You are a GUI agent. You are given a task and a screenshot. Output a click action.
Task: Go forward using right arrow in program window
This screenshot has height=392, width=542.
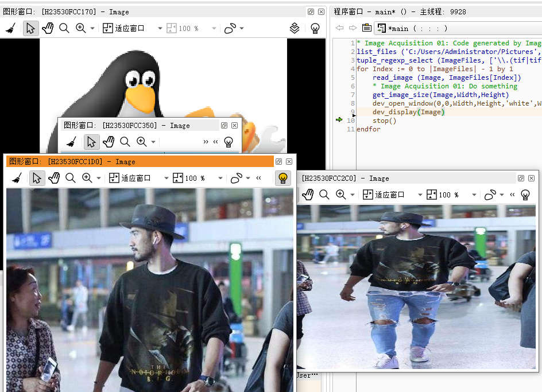point(353,28)
